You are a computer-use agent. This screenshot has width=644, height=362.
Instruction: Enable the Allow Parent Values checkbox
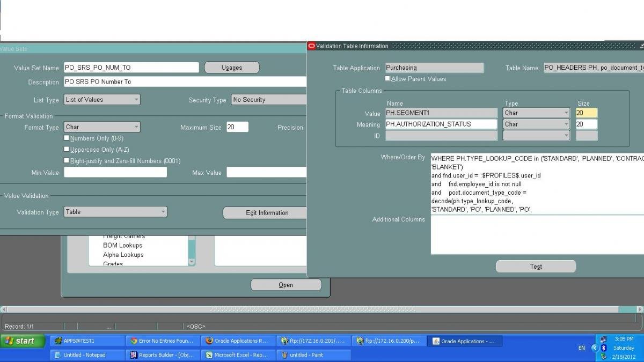point(388,79)
